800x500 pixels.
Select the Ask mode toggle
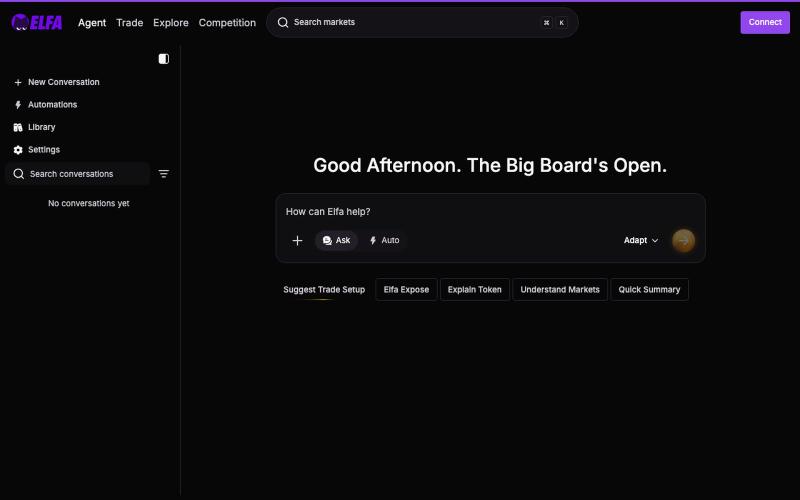pyautogui.click(x=336, y=240)
